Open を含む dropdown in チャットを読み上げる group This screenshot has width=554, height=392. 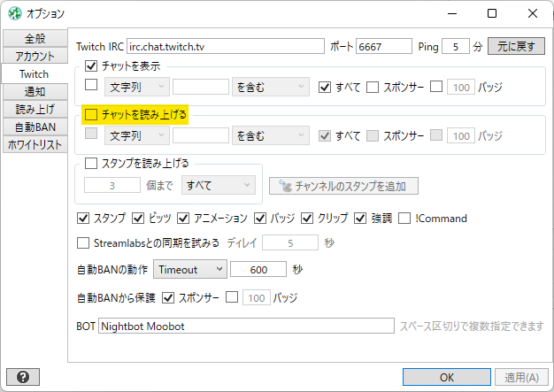point(271,135)
